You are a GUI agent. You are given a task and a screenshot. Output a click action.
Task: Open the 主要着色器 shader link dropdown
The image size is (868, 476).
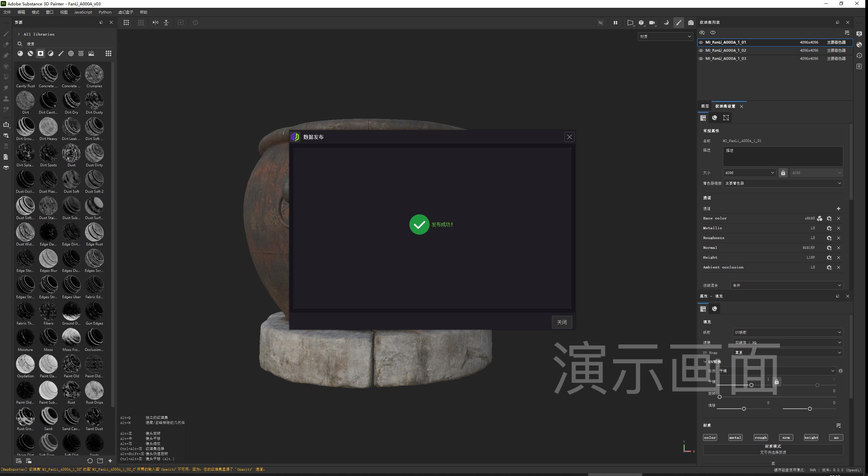(x=783, y=183)
